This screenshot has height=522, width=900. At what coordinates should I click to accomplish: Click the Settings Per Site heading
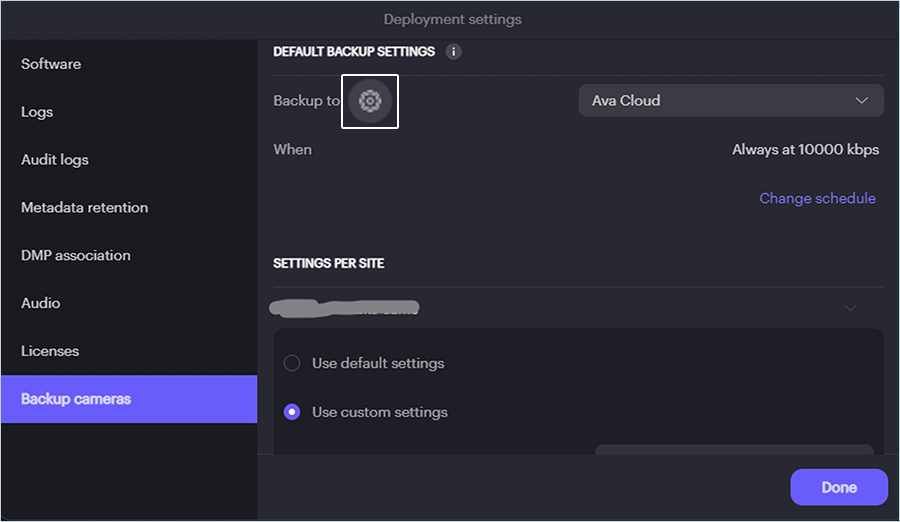329,263
